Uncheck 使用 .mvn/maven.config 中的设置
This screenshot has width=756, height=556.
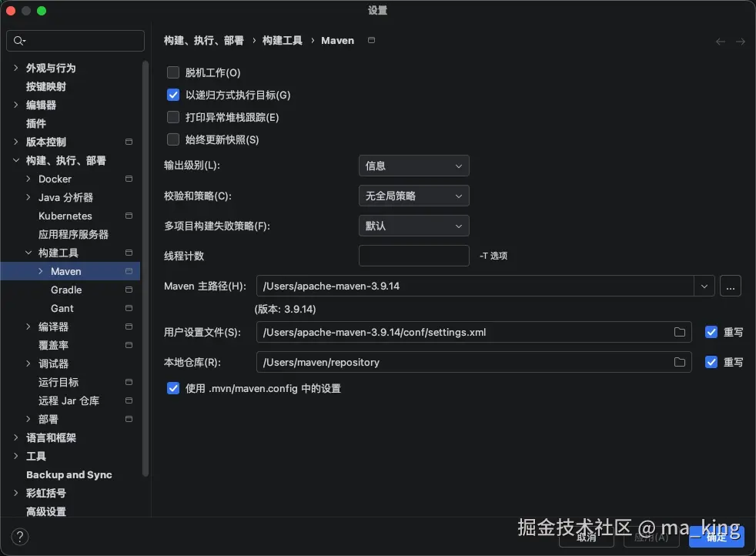tap(173, 389)
